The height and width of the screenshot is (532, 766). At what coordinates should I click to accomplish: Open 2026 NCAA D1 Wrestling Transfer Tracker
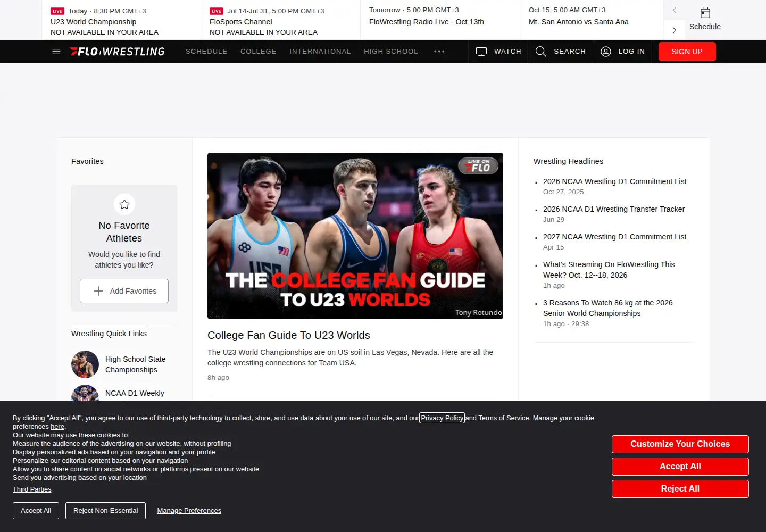click(614, 209)
